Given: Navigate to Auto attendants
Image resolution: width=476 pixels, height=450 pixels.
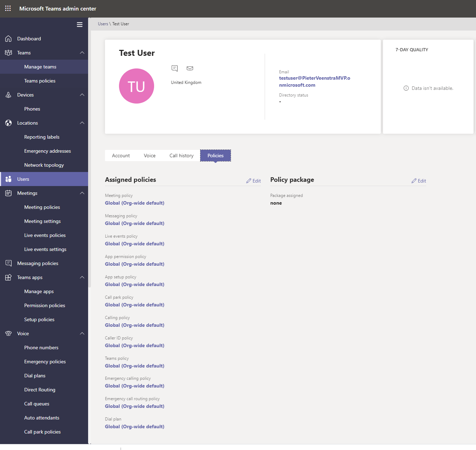Looking at the screenshot, I should click(44, 418).
